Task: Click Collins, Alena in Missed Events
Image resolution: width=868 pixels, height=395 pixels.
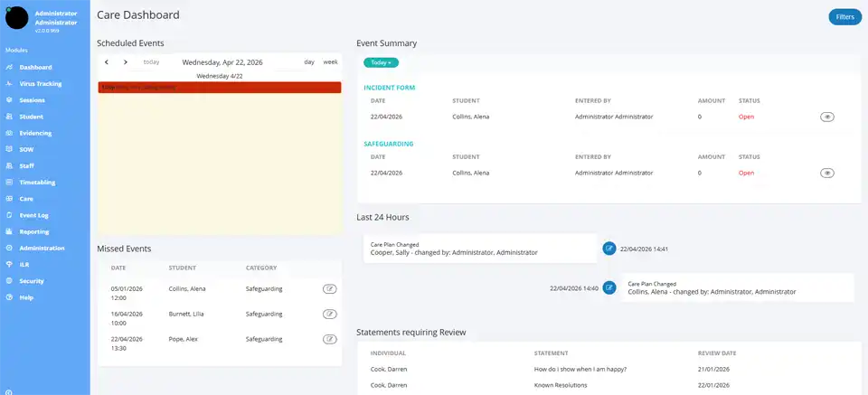Action: [187, 288]
